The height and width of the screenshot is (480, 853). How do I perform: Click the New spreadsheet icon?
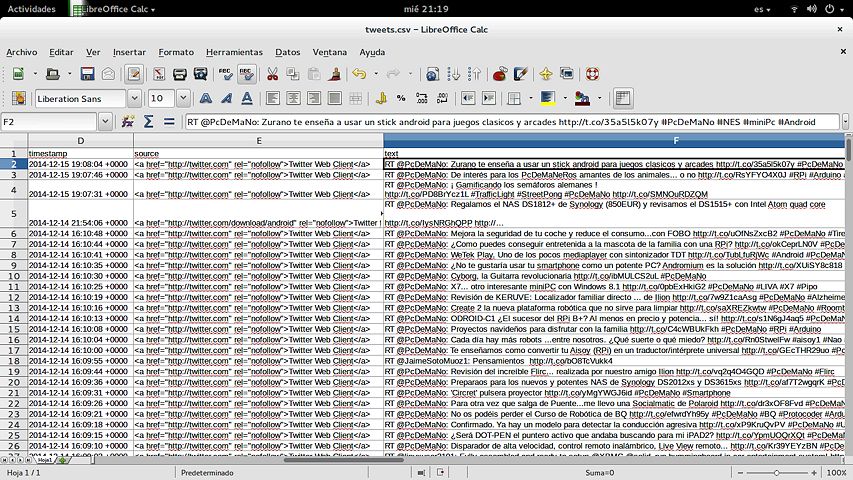point(18,74)
